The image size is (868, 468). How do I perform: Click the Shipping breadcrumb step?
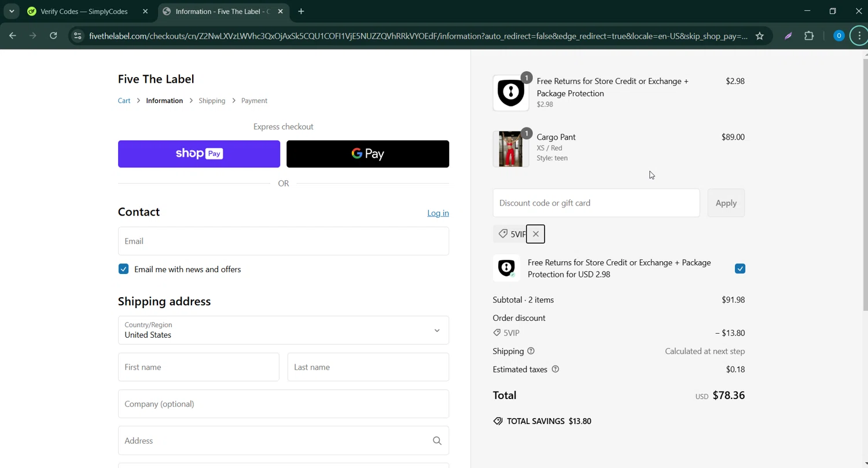212,101
